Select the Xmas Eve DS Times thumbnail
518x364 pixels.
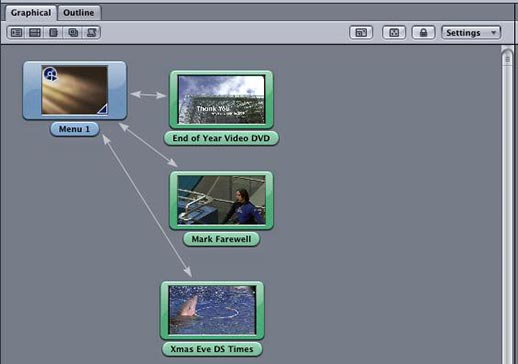pyautogui.click(x=212, y=310)
